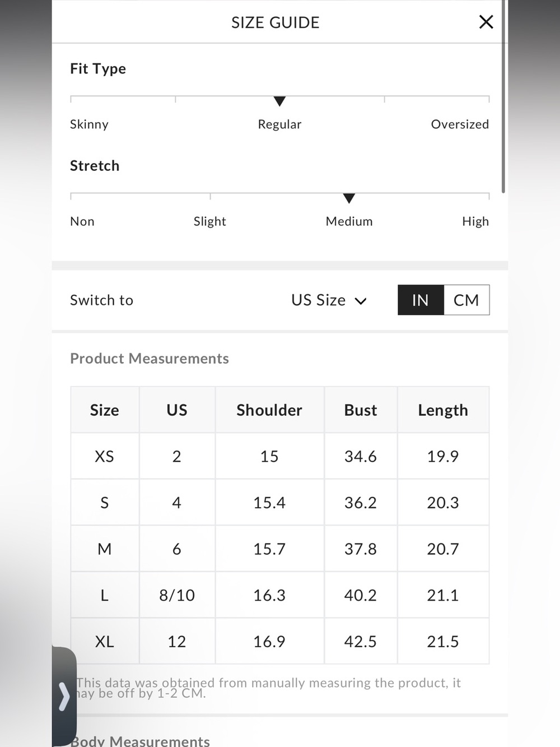The image size is (560, 747).
Task: Click the L row US 8/10 cell
Action: coord(177,595)
